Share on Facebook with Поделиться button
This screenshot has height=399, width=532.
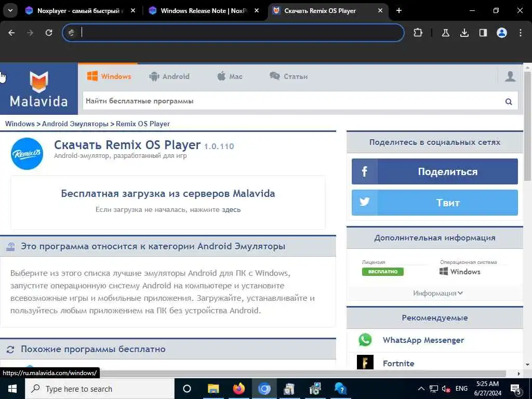(x=435, y=171)
